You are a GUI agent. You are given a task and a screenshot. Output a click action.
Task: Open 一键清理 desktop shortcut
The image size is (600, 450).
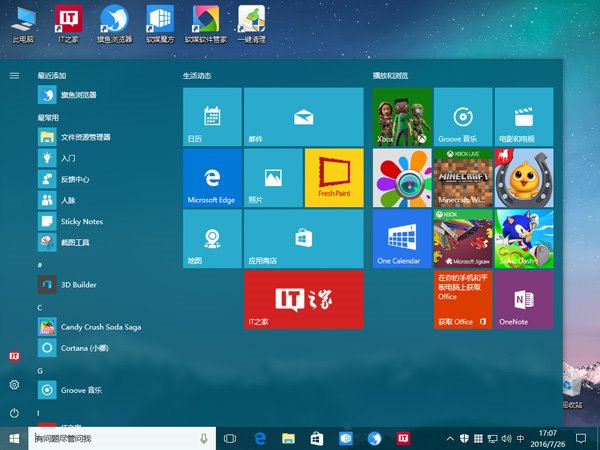251,24
